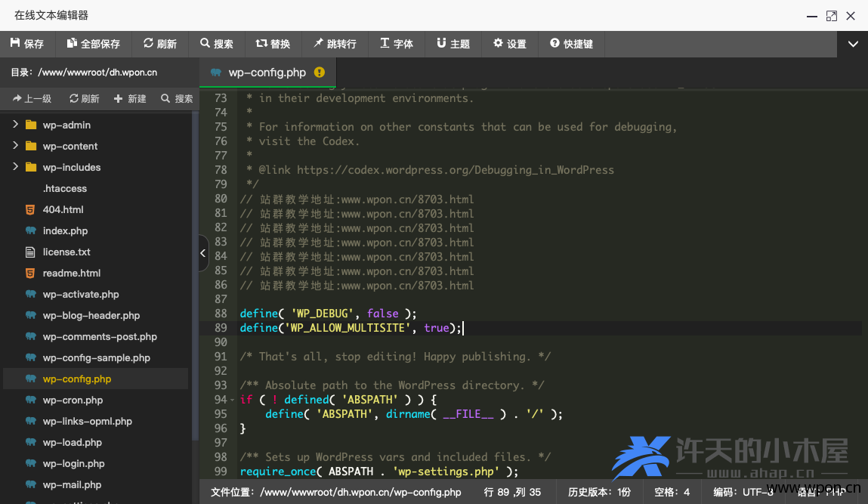
Task: Open the Replace (替换) tool
Action: tap(273, 44)
